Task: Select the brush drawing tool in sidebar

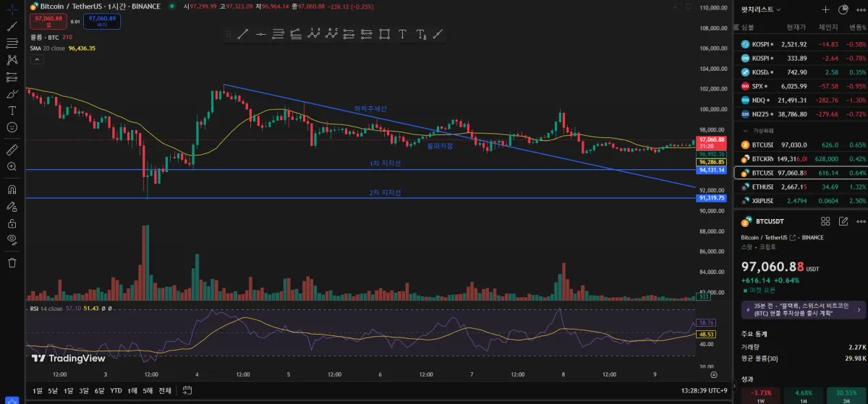Action: [12, 94]
